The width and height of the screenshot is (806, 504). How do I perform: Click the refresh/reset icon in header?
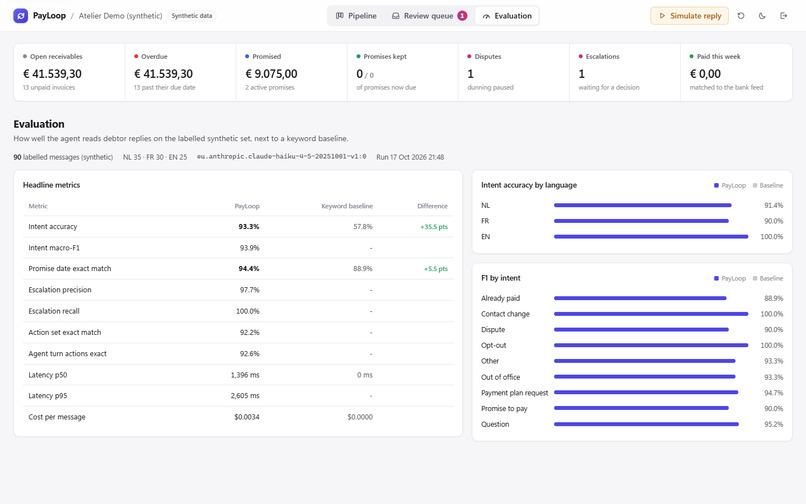tap(741, 15)
